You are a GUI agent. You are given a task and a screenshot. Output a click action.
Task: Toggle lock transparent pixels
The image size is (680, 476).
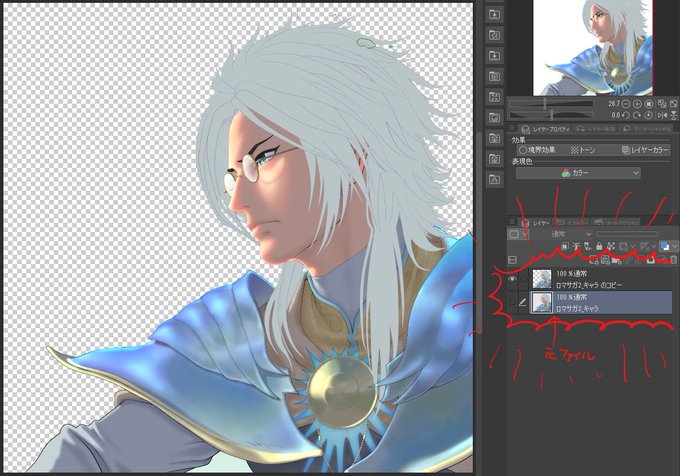coord(611,246)
